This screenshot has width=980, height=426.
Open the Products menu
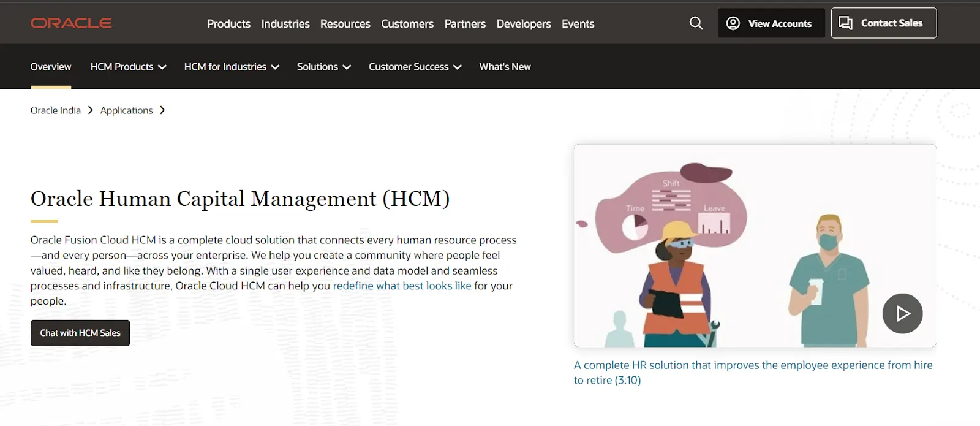228,23
